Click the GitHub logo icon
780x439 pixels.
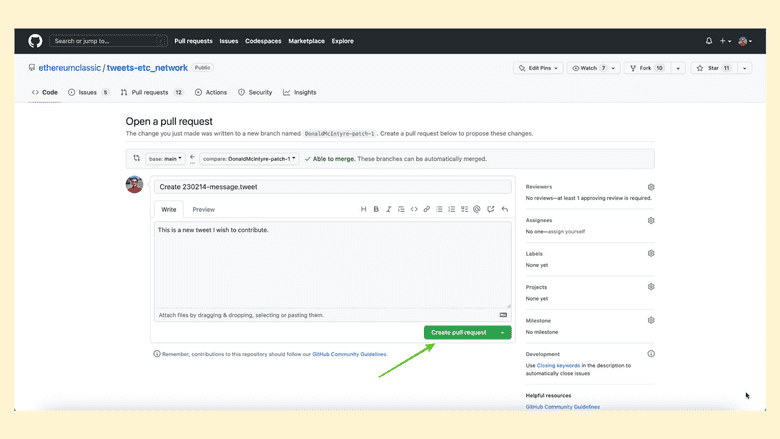[x=35, y=41]
